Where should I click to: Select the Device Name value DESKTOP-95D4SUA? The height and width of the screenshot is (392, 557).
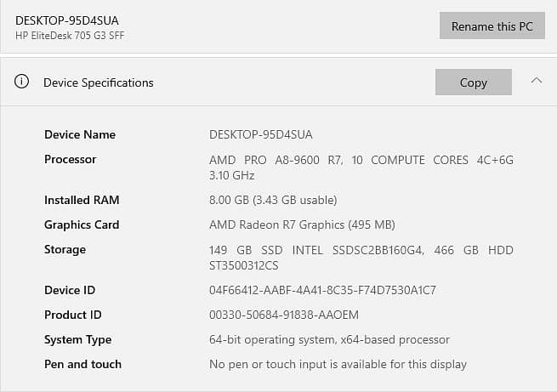click(261, 134)
